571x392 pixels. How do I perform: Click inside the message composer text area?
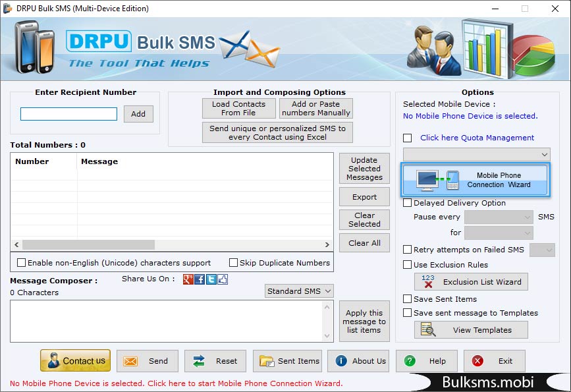167,322
